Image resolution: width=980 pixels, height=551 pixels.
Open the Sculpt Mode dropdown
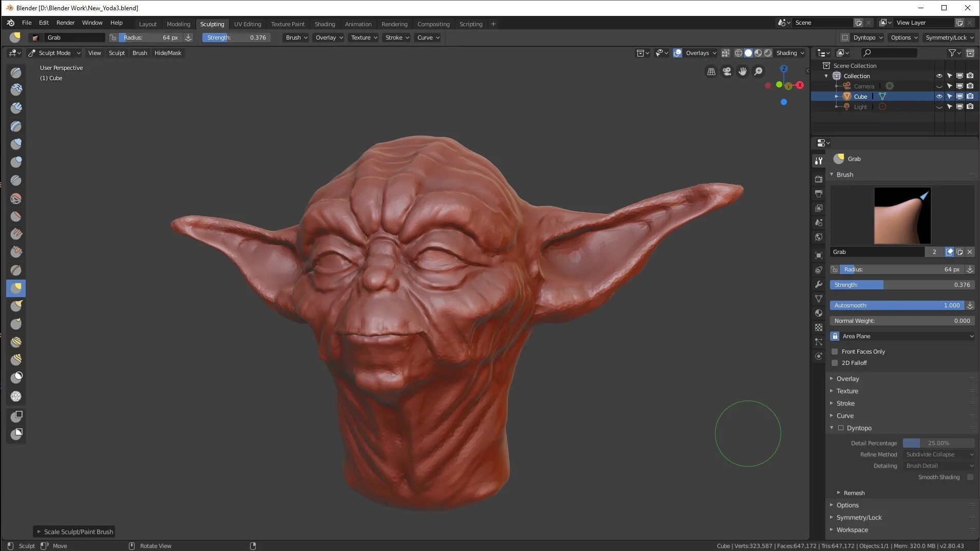click(54, 53)
